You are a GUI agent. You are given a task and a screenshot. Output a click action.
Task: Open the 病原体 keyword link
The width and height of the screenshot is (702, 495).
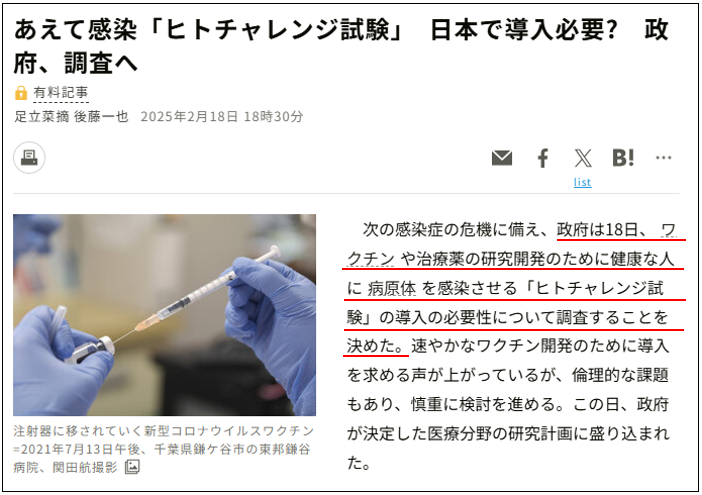click(392, 288)
